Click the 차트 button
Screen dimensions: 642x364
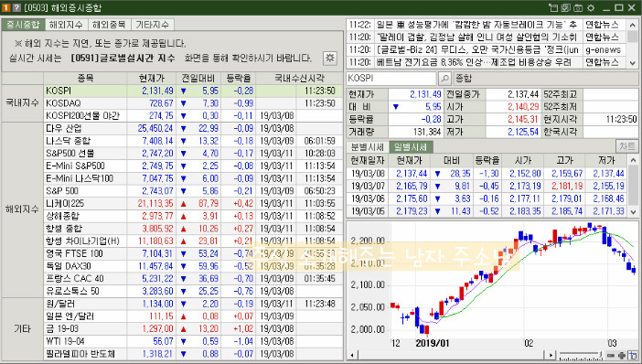point(626,146)
